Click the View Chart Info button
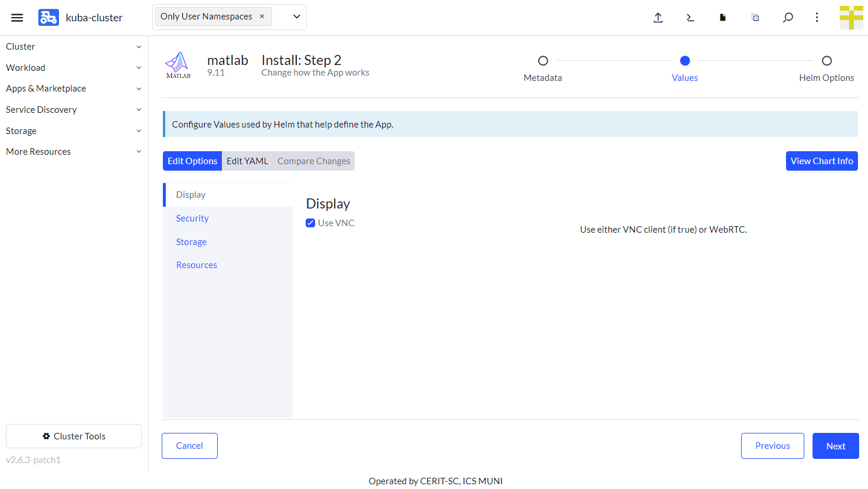 (821, 161)
